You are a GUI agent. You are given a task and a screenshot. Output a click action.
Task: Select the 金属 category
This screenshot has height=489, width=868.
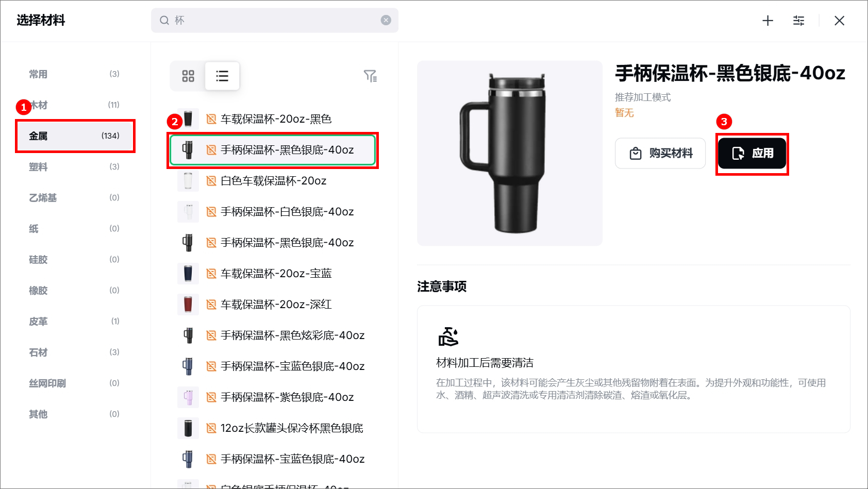tap(75, 136)
